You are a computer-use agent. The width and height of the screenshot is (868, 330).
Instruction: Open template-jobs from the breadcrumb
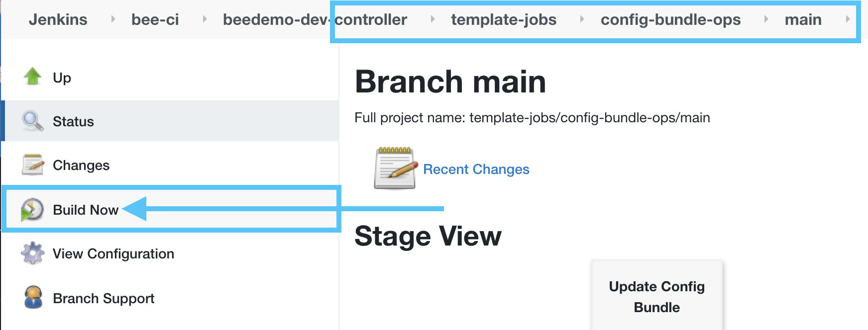[504, 19]
